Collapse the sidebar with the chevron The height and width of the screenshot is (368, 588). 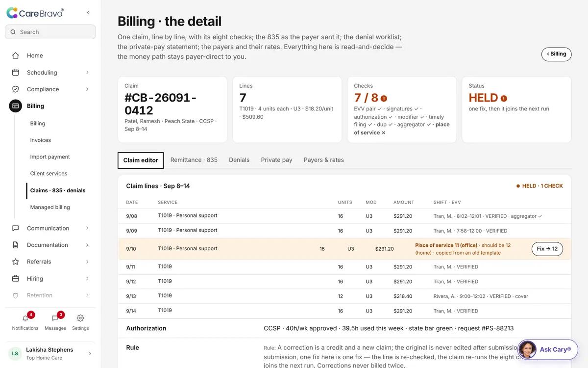click(x=88, y=13)
